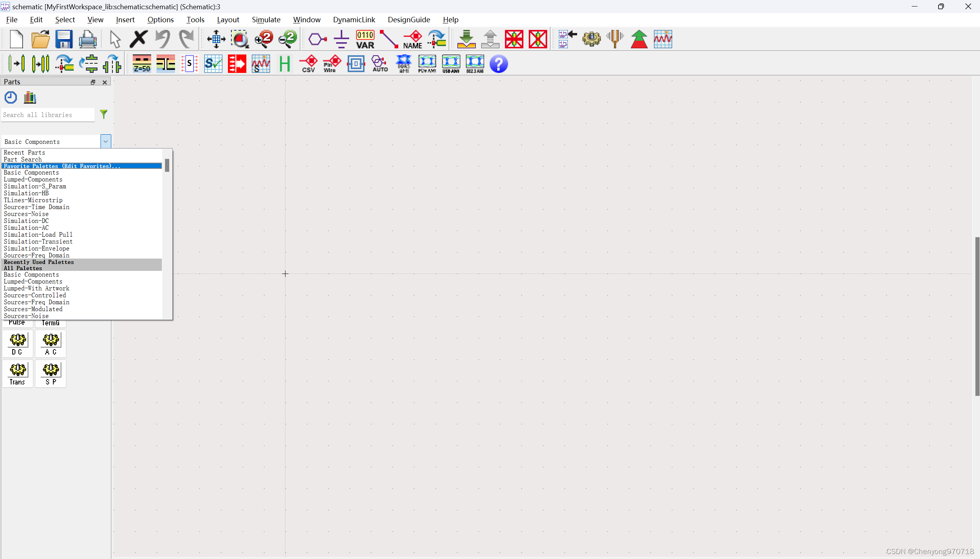980x559 pixels.
Task: Insert a wire/name label
Action: pyautogui.click(x=412, y=39)
